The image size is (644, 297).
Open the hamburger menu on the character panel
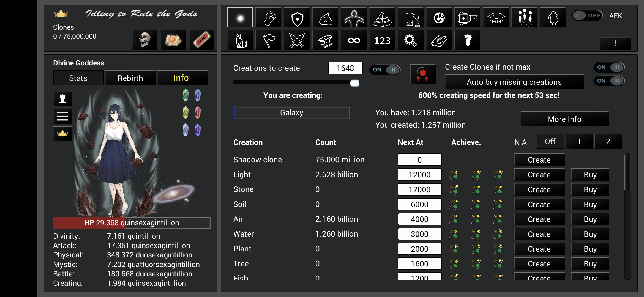[x=62, y=116]
